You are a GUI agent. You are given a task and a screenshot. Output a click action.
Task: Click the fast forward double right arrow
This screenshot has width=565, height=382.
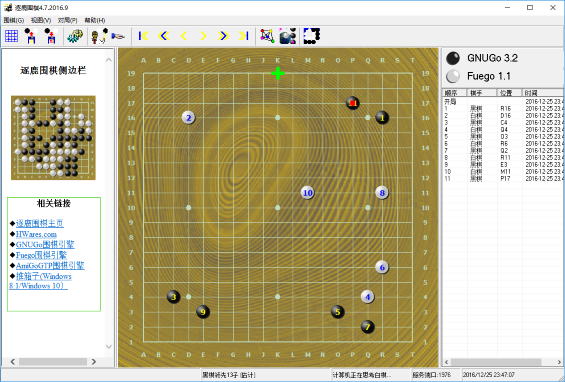click(223, 36)
